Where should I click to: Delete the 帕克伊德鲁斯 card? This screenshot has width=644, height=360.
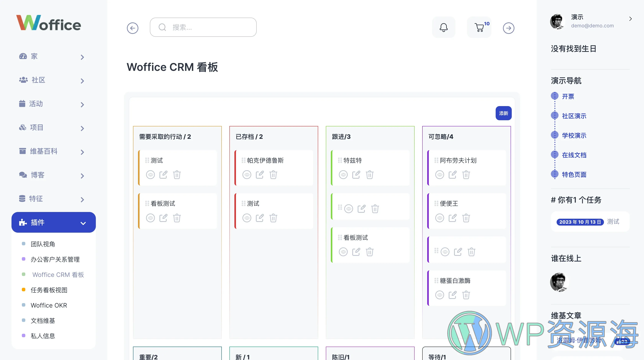point(273,174)
